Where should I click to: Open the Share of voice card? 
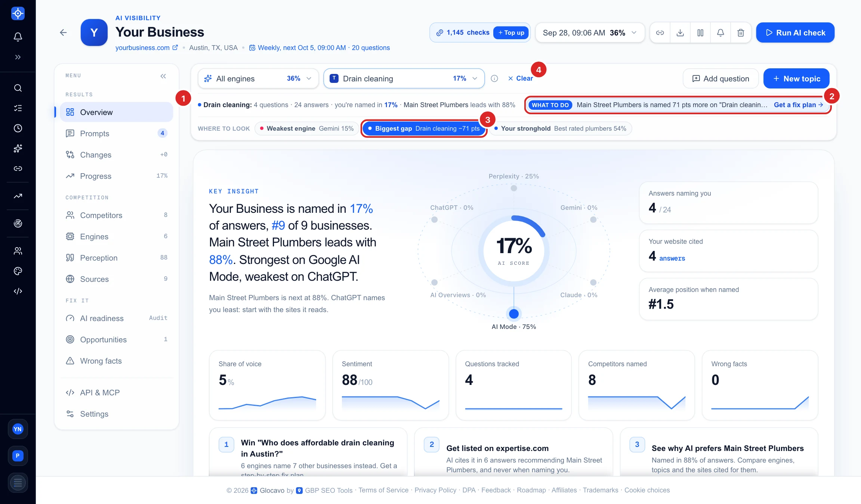(x=267, y=385)
